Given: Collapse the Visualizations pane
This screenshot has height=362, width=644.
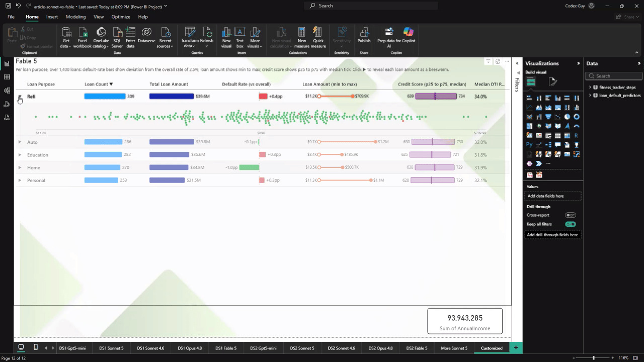Looking at the screenshot, I should (x=578, y=63).
